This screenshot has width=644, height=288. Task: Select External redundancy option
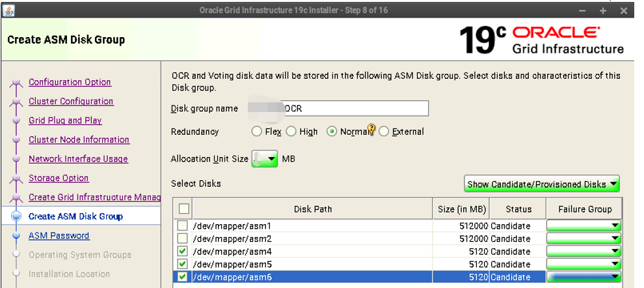384,132
